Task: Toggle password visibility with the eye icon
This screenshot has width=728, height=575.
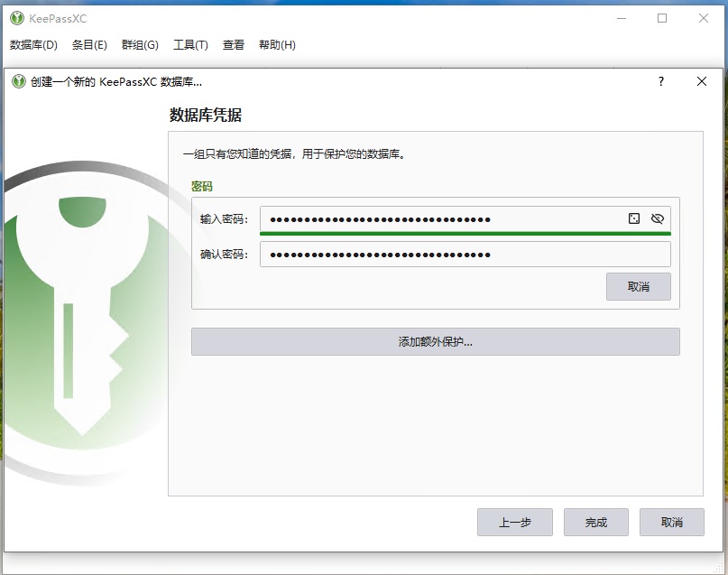Action: pyautogui.click(x=658, y=218)
